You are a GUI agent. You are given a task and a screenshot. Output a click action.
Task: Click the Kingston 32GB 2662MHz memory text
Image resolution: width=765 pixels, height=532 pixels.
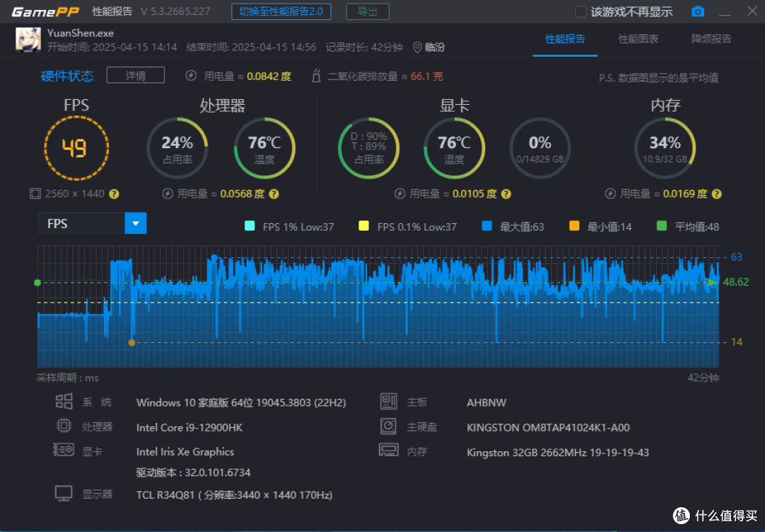[557, 453]
